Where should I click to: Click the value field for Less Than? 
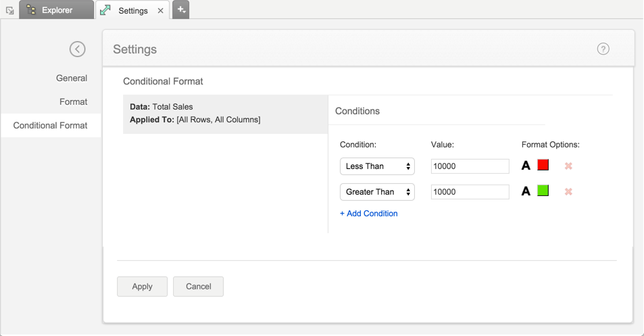point(470,166)
